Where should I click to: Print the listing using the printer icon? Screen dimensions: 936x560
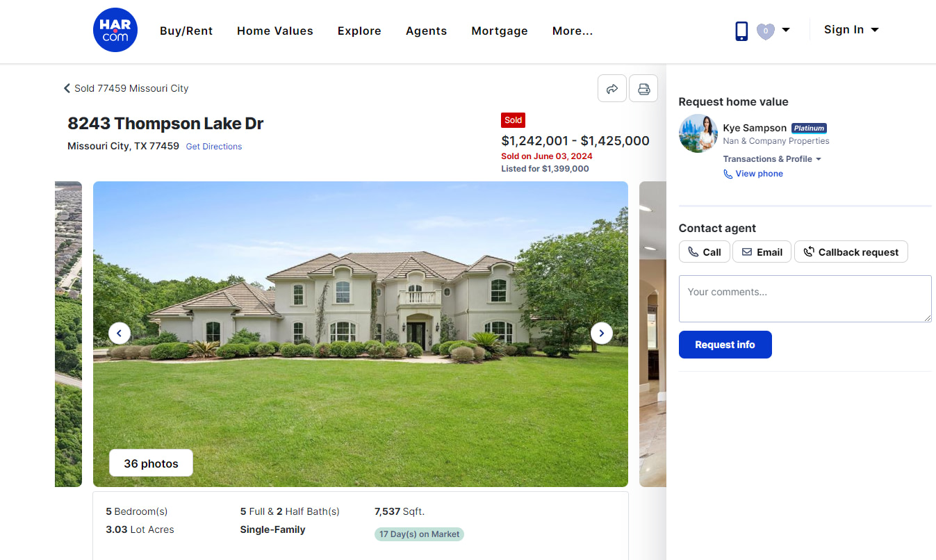tap(643, 89)
